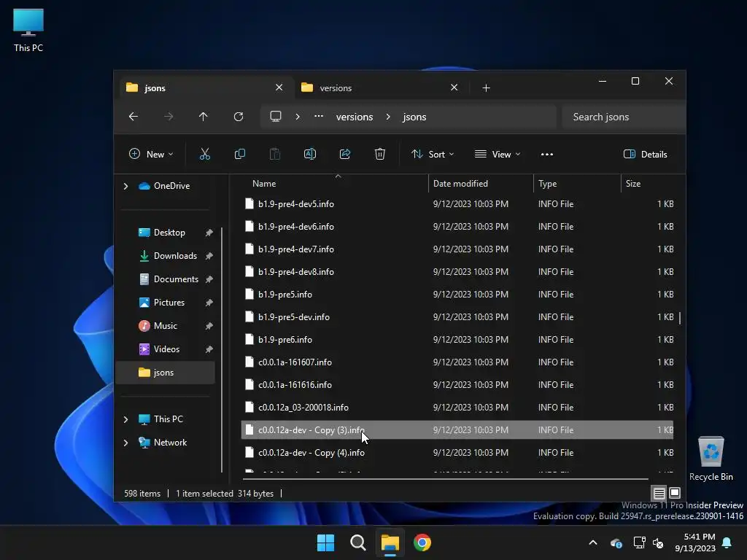This screenshot has height=560, width=747.
Task: Toggle the Details pane button
Action: 646,154
